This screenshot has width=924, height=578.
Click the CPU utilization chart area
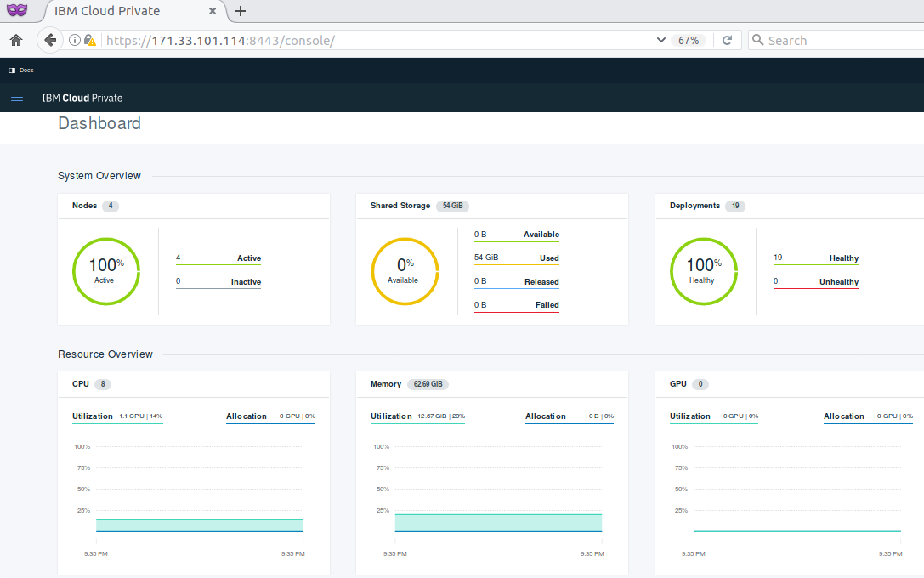coord(199,525)
